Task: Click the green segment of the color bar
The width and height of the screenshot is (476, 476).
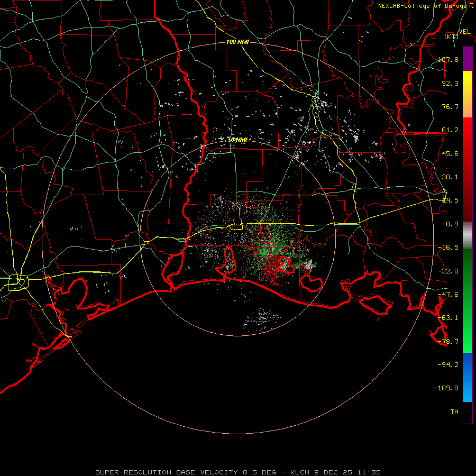Action: [467, 300]
